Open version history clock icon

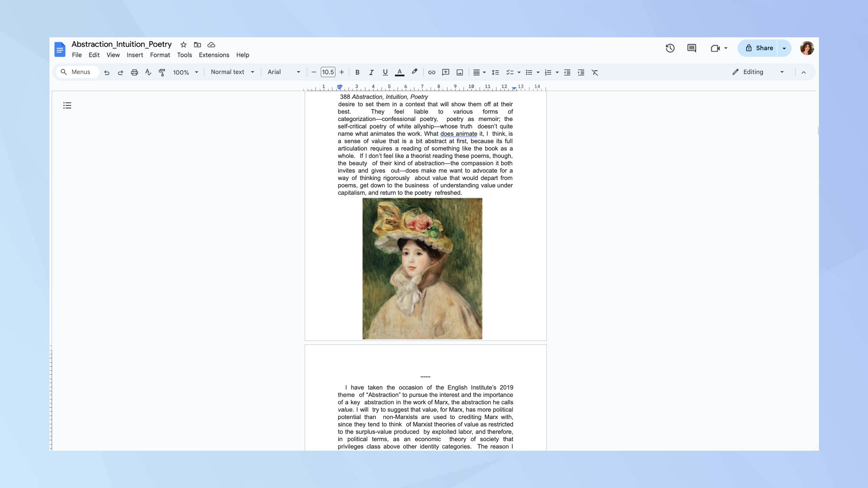(670, 48)
